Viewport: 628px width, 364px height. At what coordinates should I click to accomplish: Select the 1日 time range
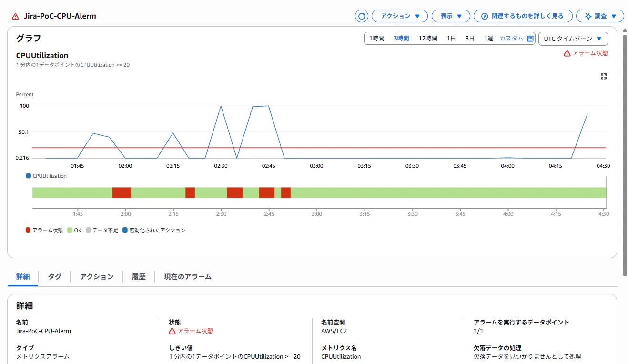point(451,39)
